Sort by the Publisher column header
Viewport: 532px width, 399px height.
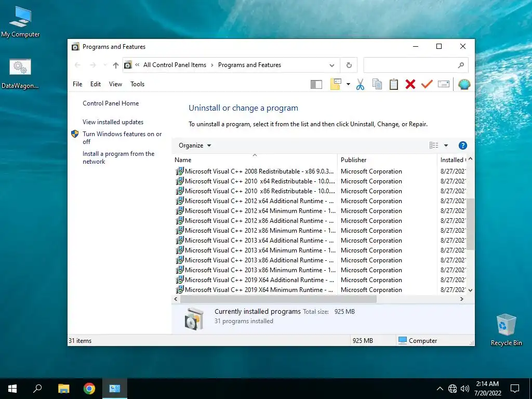point(387,160)
